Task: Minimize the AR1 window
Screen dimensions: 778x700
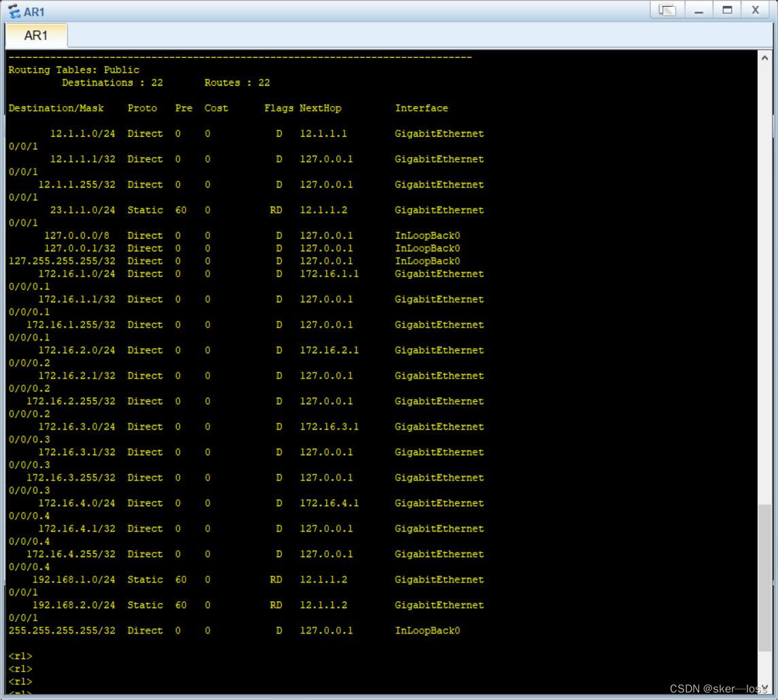Action: (x=699, y=10)
